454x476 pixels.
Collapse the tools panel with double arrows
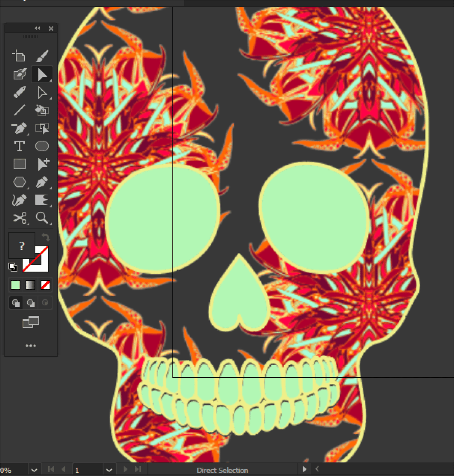37,28
